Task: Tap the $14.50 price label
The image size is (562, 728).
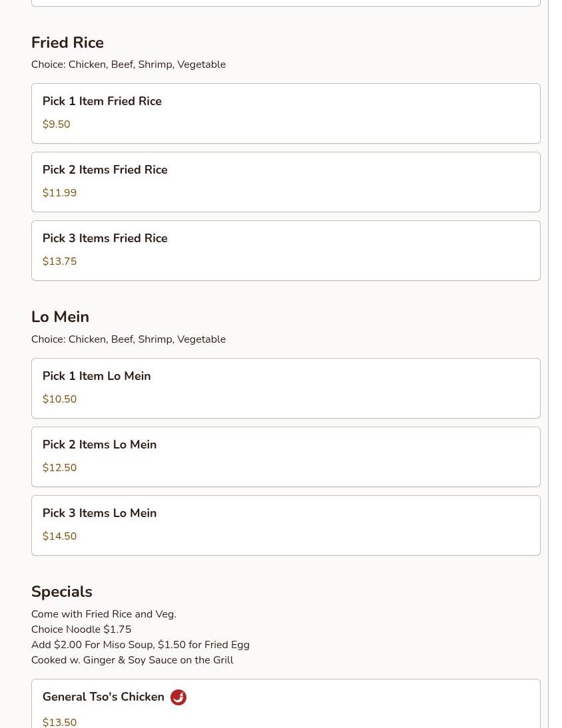Action: pyautogui.click(x=59, y=536)
